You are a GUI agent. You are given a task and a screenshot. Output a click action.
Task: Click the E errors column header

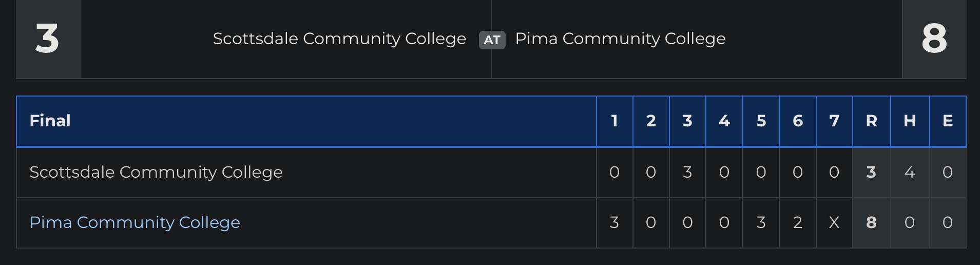pos(948,121)
